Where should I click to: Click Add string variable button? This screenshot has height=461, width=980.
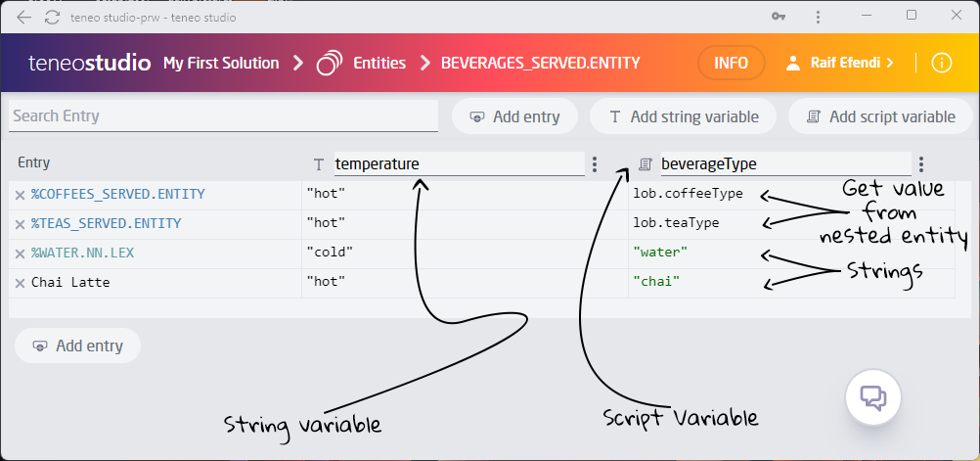point(683,116)
